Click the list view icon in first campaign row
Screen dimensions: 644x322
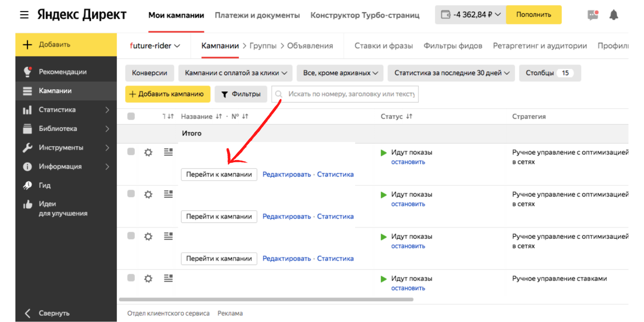168,152
